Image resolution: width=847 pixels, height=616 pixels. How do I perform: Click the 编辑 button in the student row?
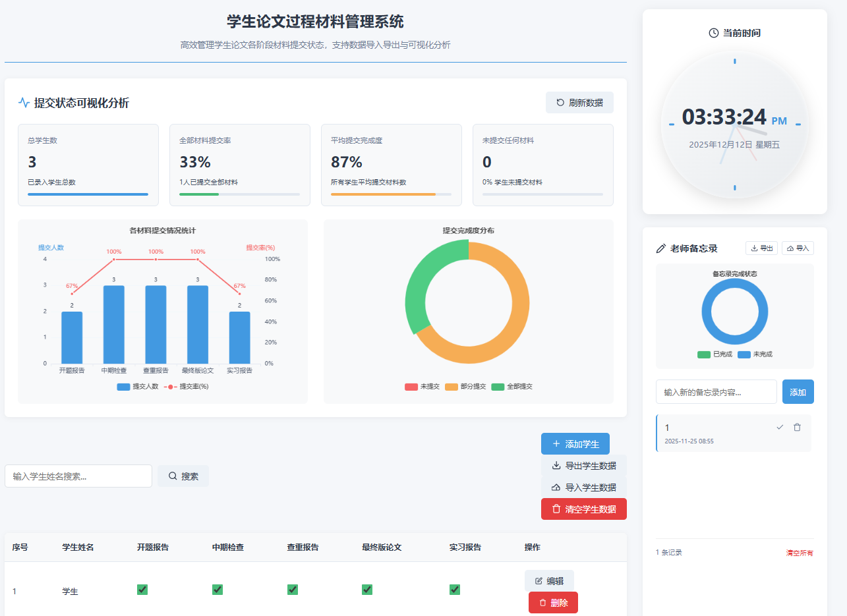[x=549, y=581]
